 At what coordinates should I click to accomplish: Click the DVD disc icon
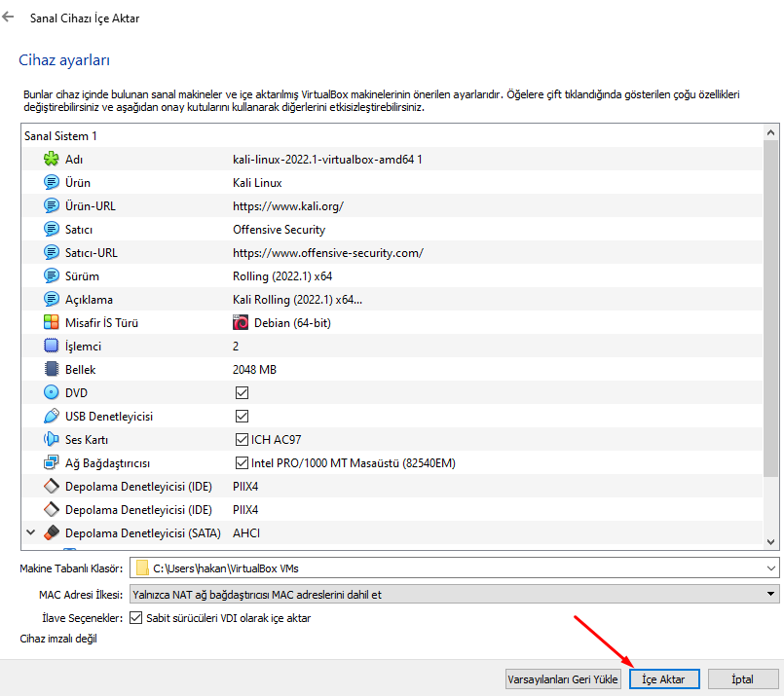pos(52,392)
